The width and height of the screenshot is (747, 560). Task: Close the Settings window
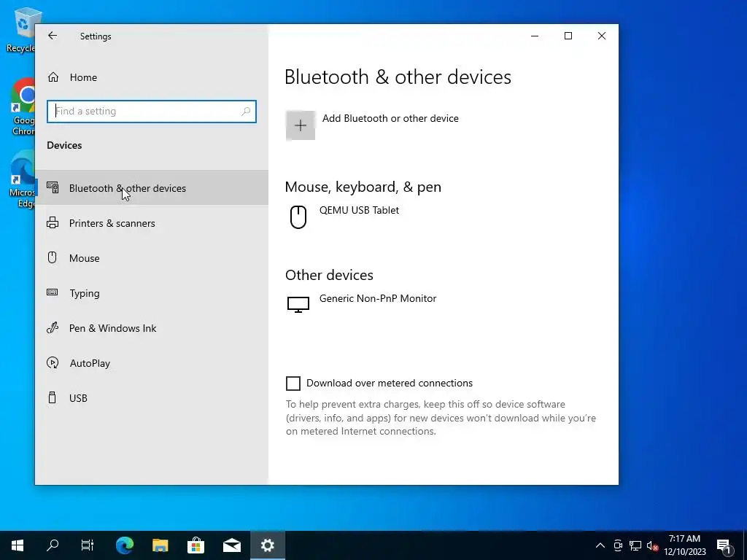[602, 36]
